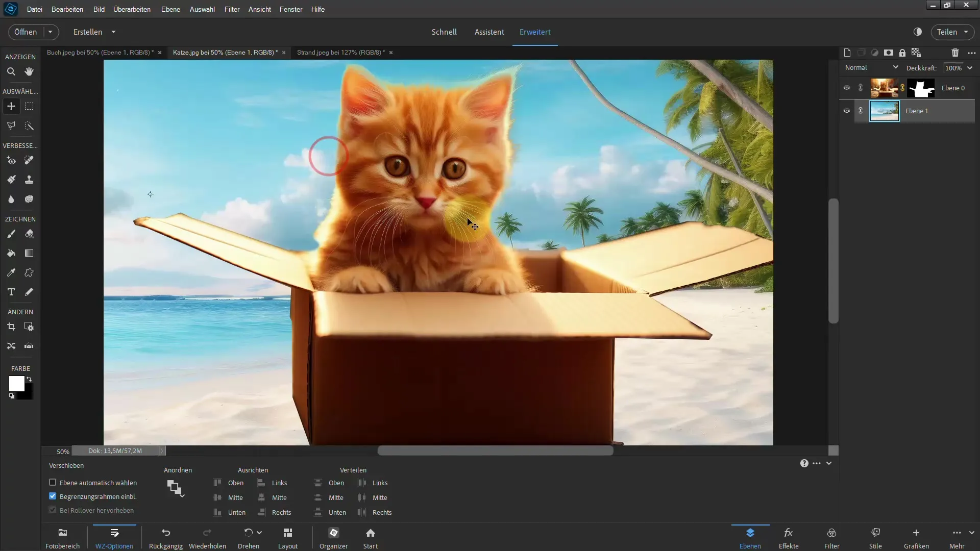Create a new layer in Layers panel
The width and height of the screenshot is (980, 551).
847,53
